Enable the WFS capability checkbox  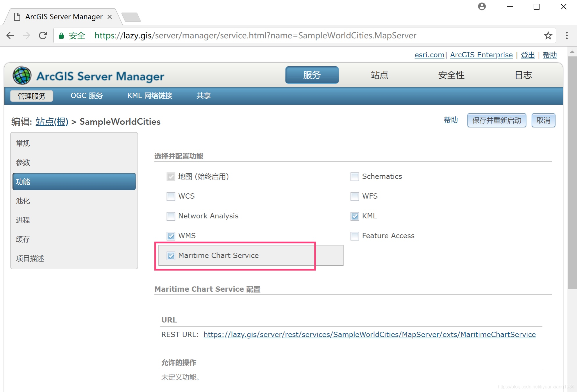point(355,196)
